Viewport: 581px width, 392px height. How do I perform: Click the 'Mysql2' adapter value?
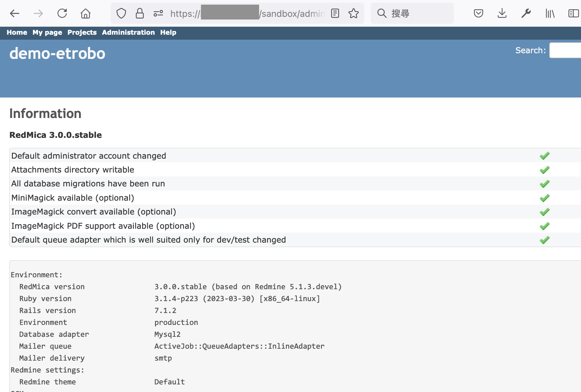point(168,334)
